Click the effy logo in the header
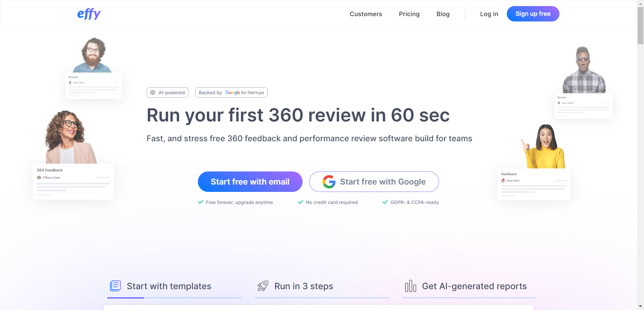Viewport: 644px width, 310px height. (89, 14)
